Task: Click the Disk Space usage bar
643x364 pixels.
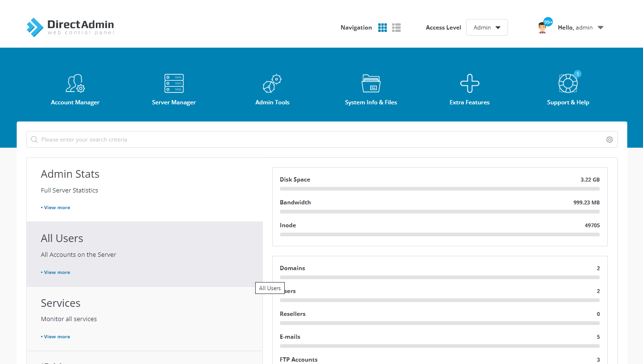Action: [x=439, y=189]
